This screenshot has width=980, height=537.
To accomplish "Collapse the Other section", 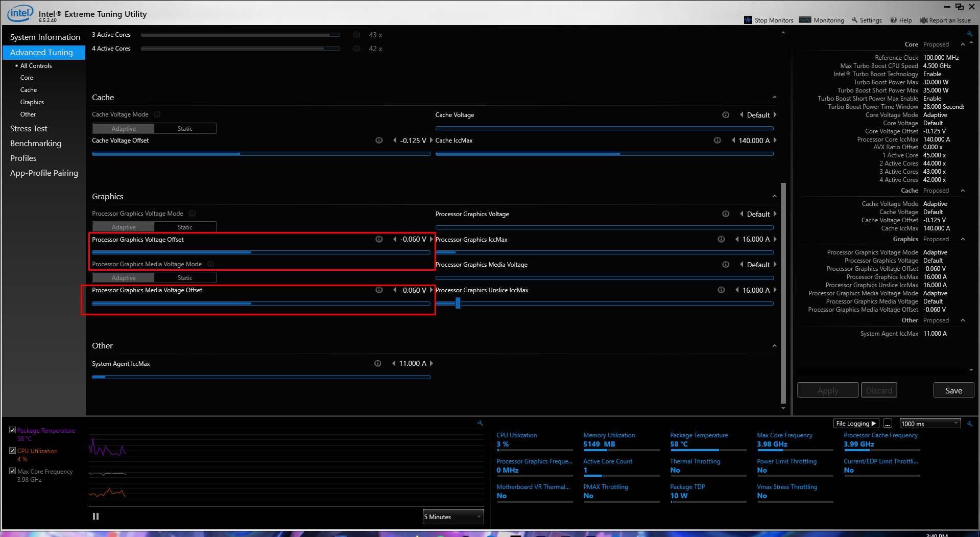I will pyautogui.click(x=774, y=346).
